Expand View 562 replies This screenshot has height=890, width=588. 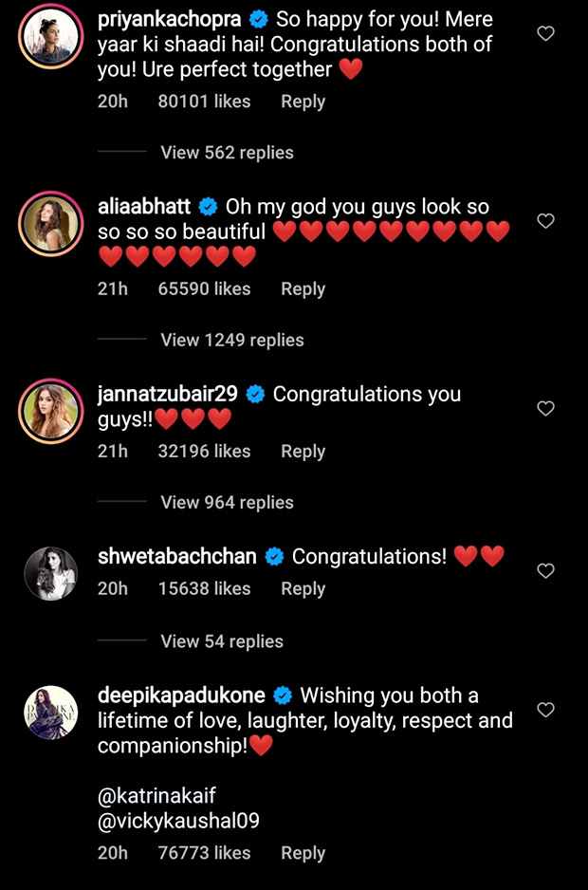(x=227, y=153)
